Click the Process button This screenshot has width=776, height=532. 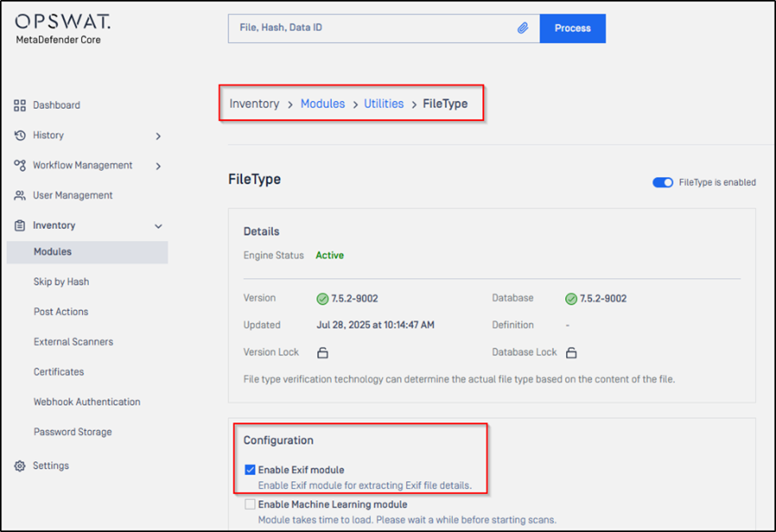coord(572,29)
